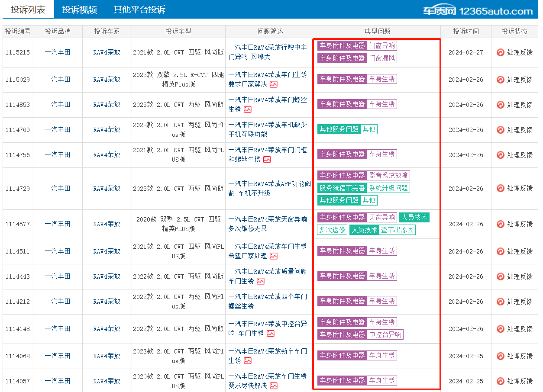Click status icon for complaint 1114443
Image resolution: width=543 pixels, height=392 pixels.
[500, 276]
